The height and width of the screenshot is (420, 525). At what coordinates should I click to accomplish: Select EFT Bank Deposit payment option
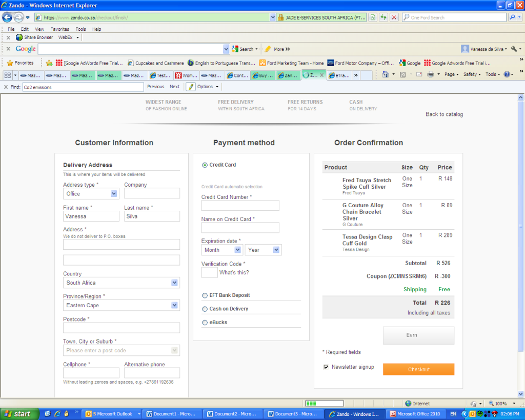point(205,295)
